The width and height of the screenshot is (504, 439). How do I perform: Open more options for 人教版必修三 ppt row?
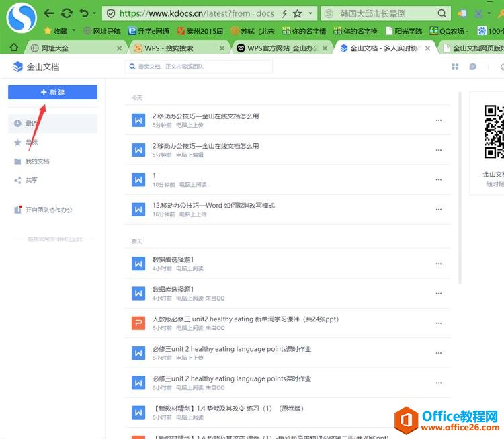coord(439,323)
